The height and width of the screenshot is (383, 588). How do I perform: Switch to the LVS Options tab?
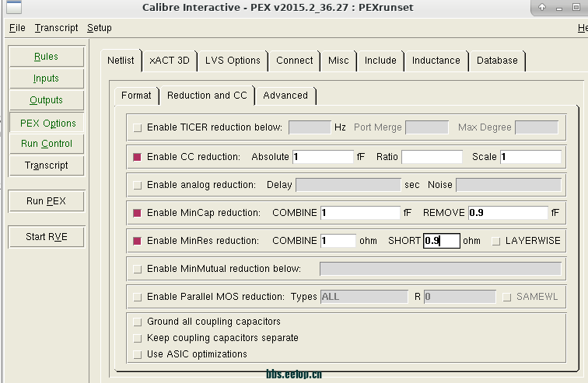[x=233, y=61]
